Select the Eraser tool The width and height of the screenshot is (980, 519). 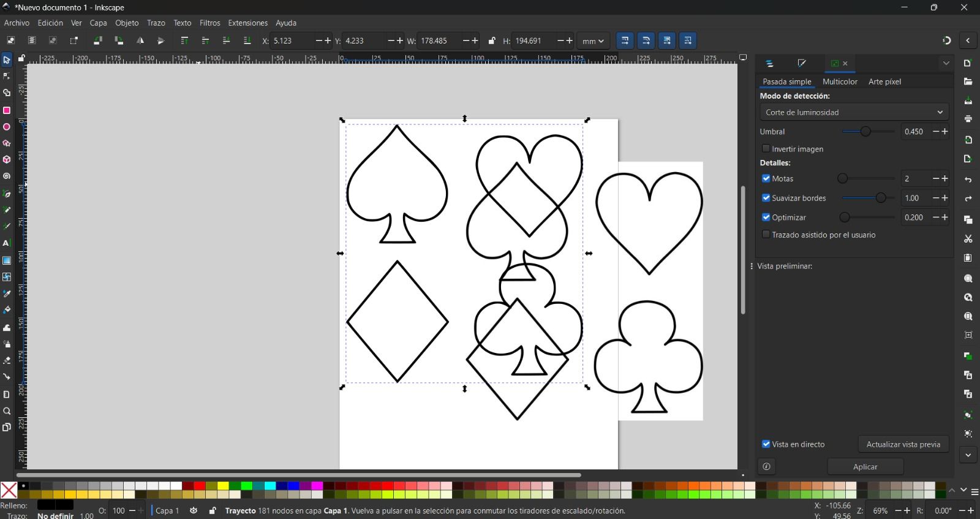pos(7,360)
